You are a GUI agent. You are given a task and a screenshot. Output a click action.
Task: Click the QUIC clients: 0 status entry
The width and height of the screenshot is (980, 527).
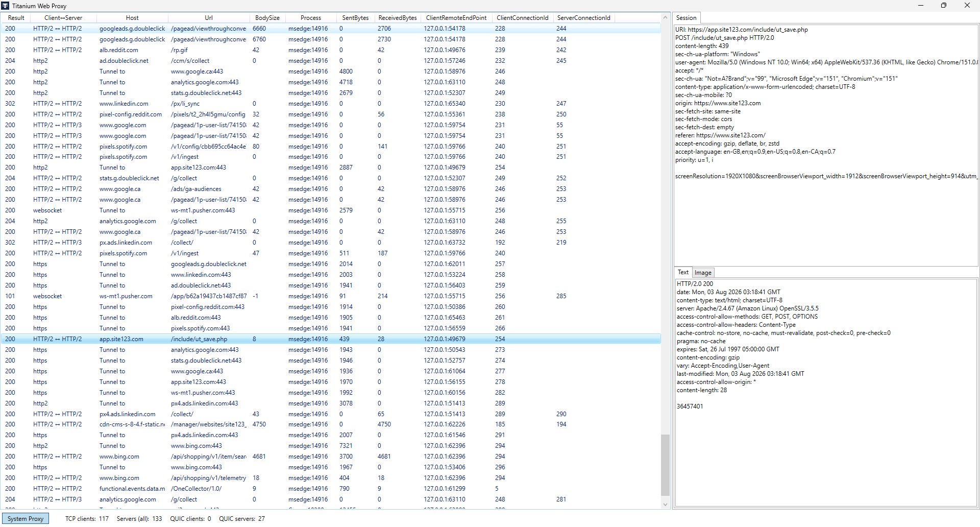(190, 519)
